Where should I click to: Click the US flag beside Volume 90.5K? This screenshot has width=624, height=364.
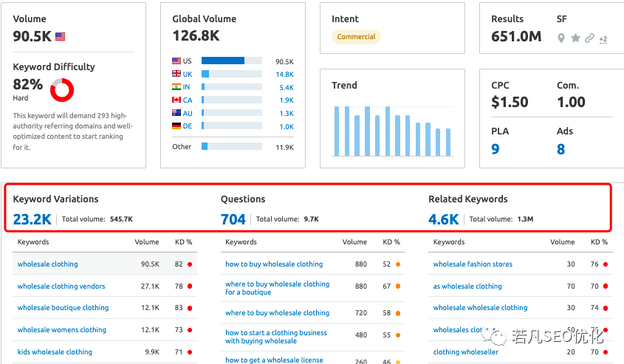coord(61,36)
